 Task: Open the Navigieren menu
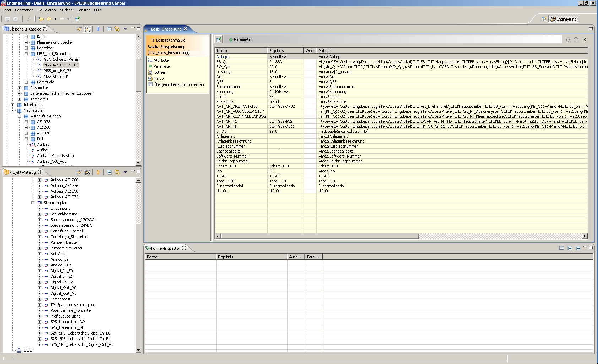(47, 10)
